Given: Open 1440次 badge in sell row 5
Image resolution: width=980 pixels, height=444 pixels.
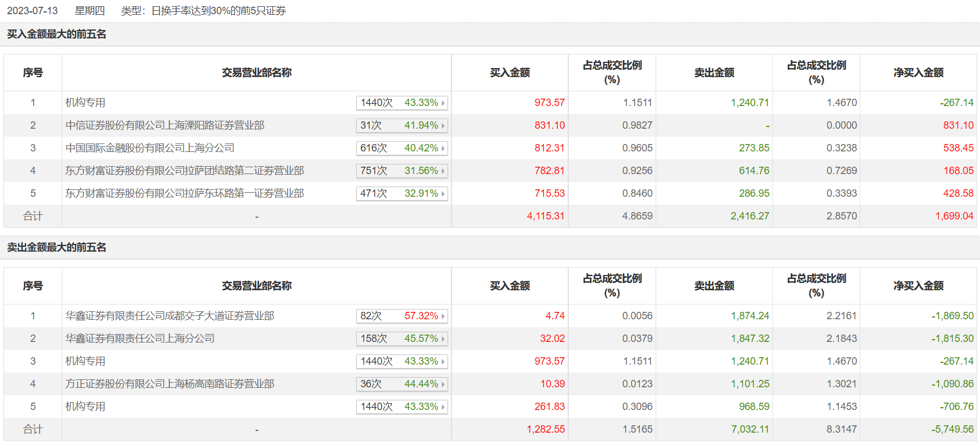Looking at the screenshot, I should pyautogui.click(x=402, y=407).
